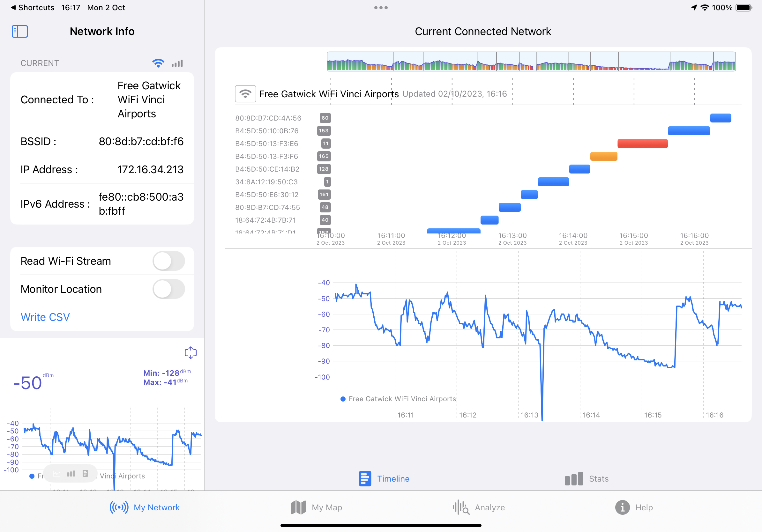
Task: Select BSSID row 34:8A:12:19:50:C3
Action: 266,182
